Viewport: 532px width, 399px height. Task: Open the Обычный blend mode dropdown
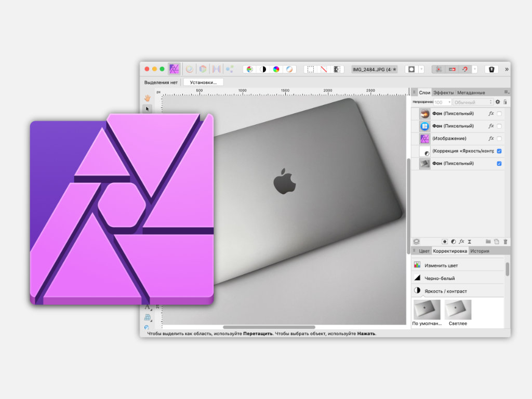click(x=473, y=102)
